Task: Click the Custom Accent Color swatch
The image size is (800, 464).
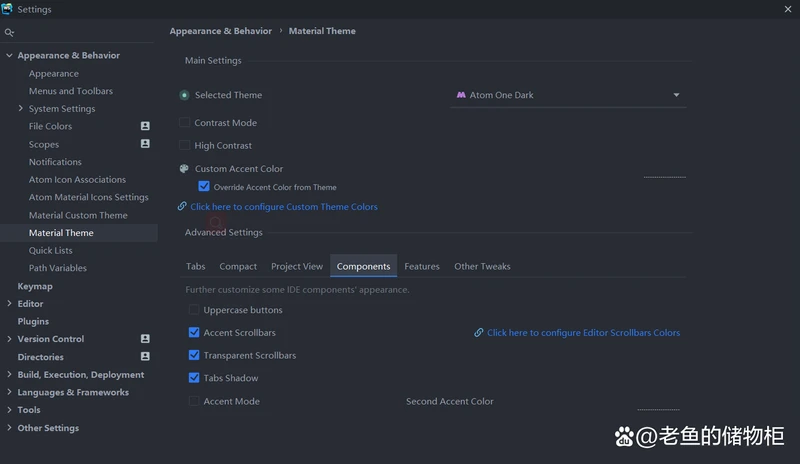Action: (665, 168)
